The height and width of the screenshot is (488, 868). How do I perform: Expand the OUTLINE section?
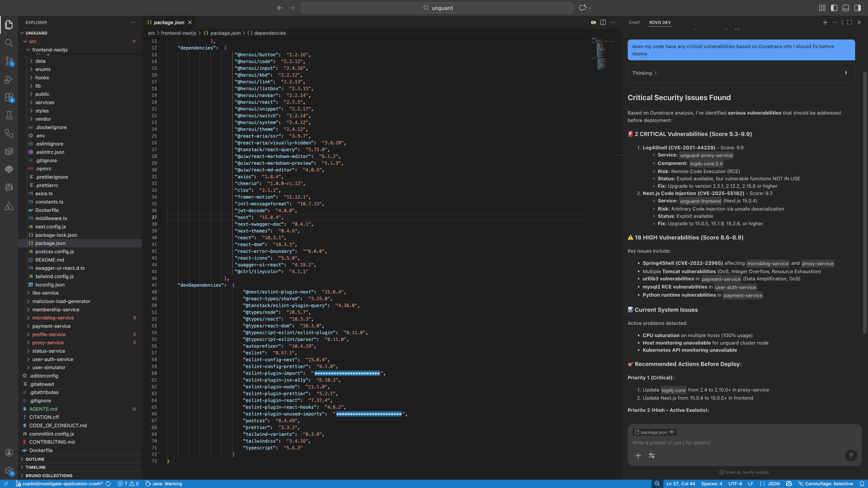[35, 459]
